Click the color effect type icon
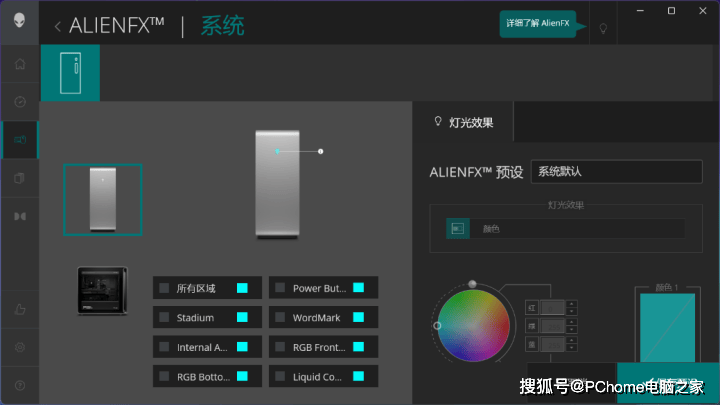Image resolution: width=720 pixels, height=405 pixels. point(458,228)
